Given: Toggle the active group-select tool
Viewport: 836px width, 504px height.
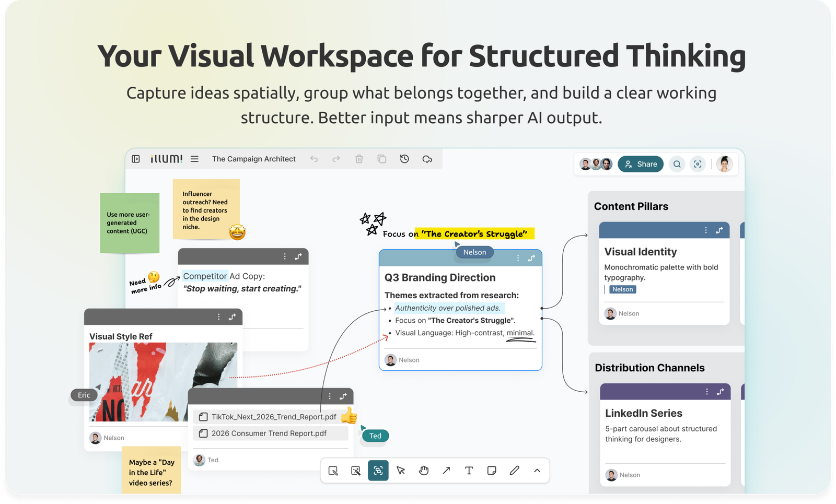Looking at the screenshot, I should [x=378, y=471].
